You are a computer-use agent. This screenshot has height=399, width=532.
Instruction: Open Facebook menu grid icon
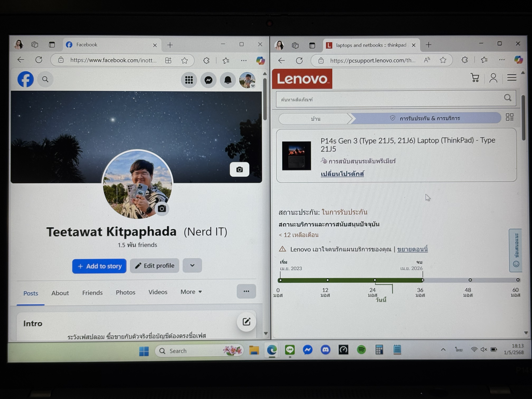(x=189, y=80)
